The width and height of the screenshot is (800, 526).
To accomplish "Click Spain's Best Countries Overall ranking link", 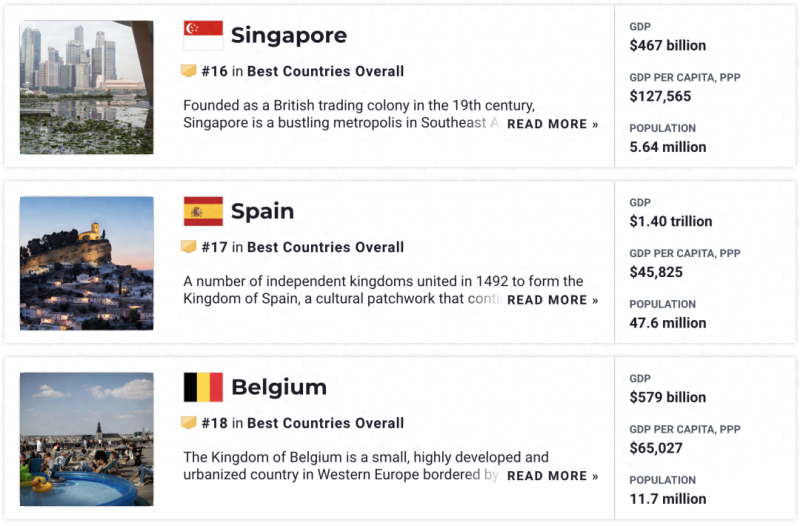I will 325,247.
